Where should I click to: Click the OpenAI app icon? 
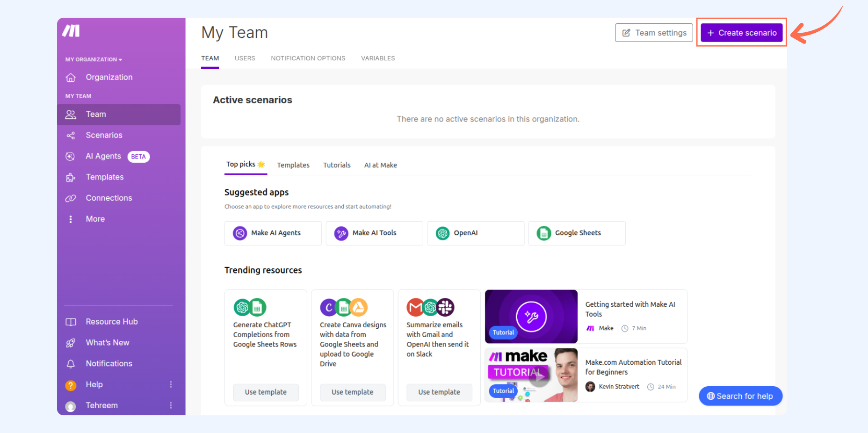442,233
